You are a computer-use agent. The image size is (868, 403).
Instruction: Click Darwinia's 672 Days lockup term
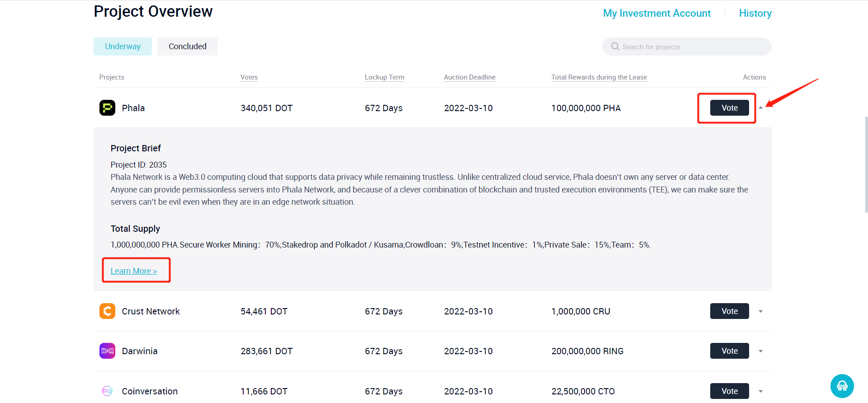[384, 351]
